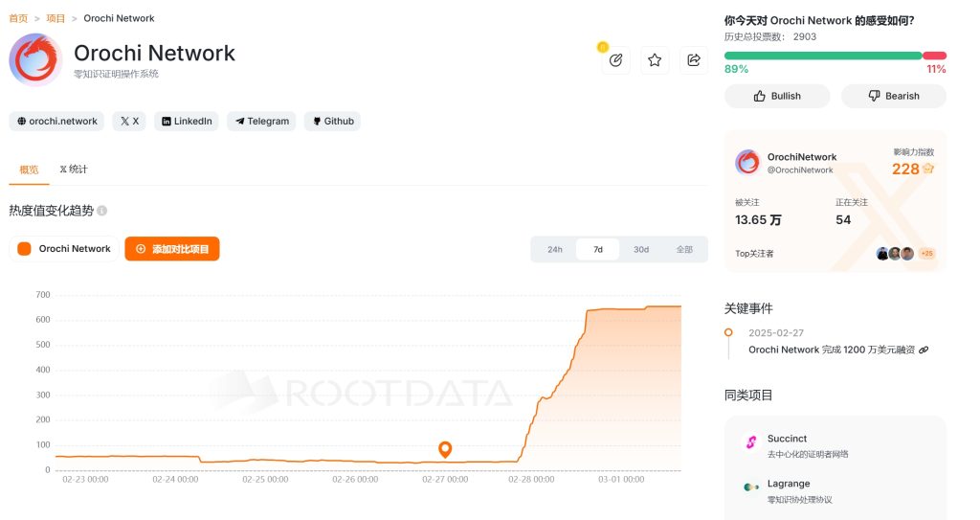
Task: Open the OrochiNetwork X account avatar
Action: pos(747,162)
